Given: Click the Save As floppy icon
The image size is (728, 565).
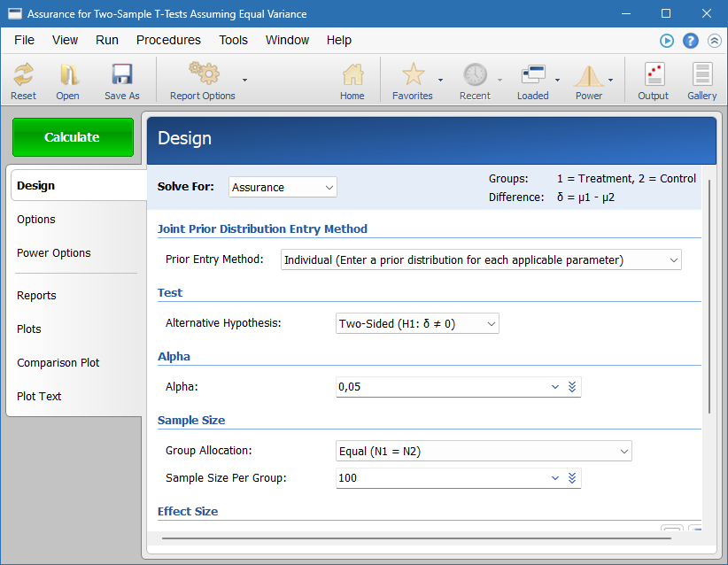Looking at the screenshot, I should tap(122, 74).
